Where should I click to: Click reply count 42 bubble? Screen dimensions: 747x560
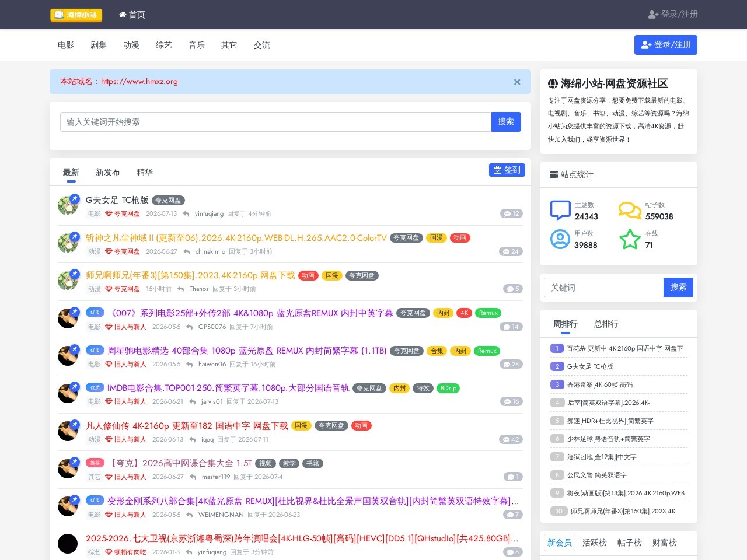(x=510, y=439)
